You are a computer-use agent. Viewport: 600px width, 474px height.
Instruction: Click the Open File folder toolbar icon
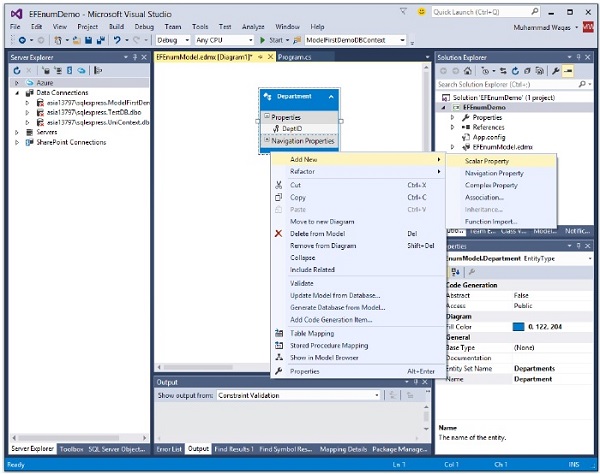click(x=77, y=40)
